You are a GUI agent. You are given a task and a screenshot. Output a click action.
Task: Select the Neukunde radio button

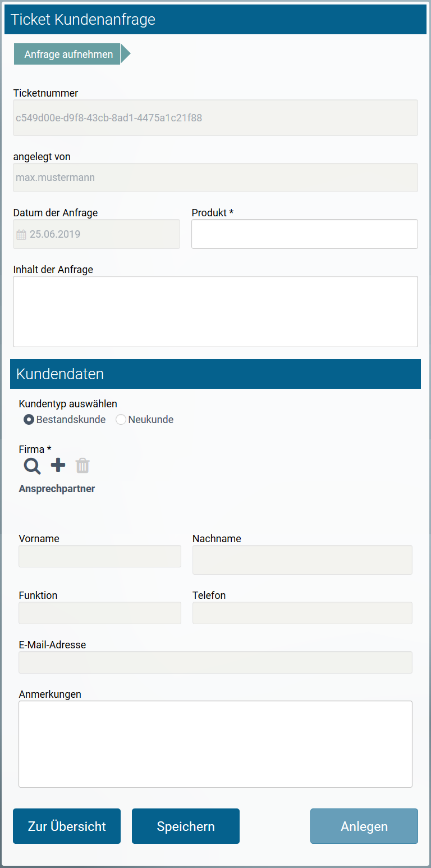click(x=121, y=419)
